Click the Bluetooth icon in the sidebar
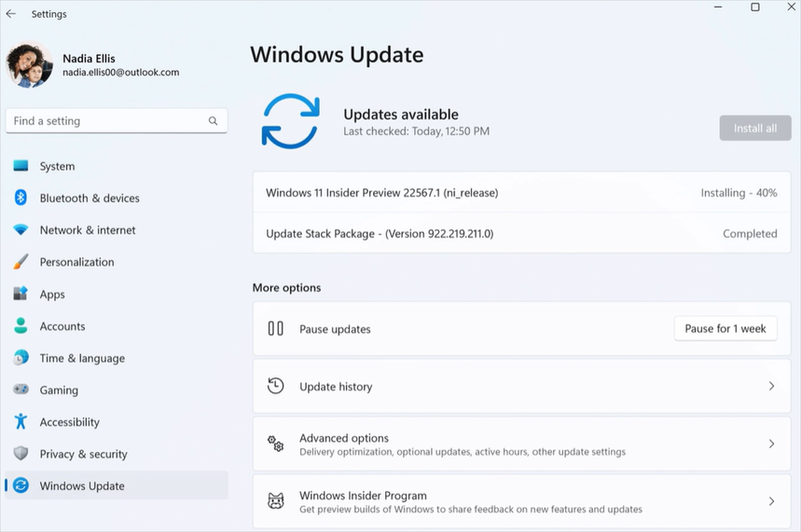Screen dimensions: 801x532 (x=21, y=198)
